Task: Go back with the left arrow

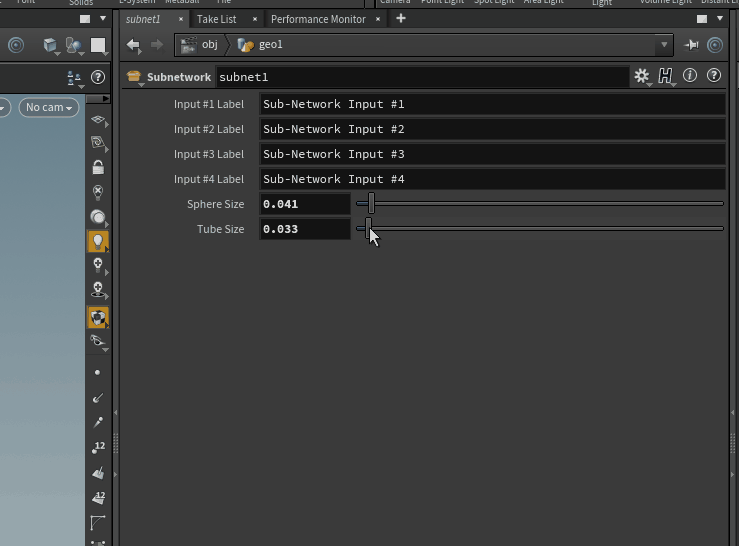Action: click(134, 45)
